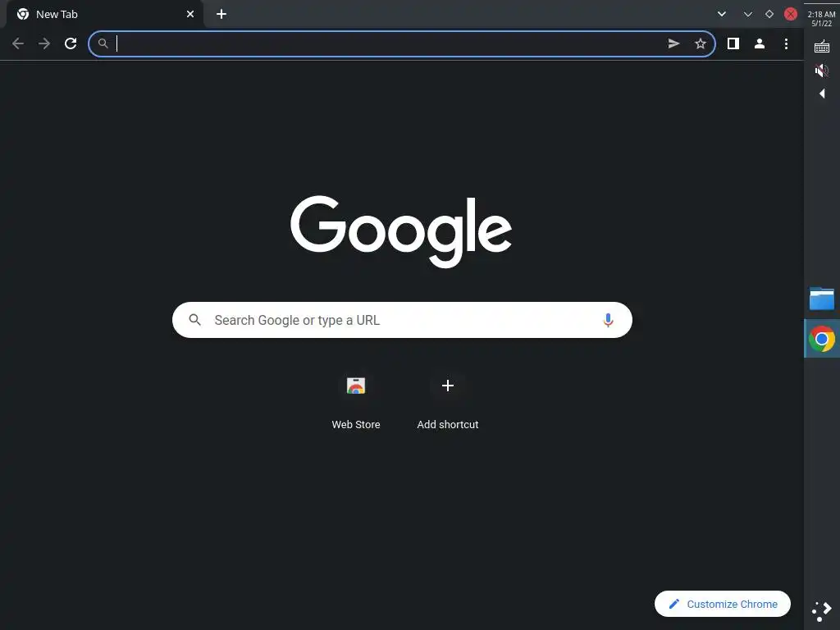Toggle the muted speaker volume icon
This screenshot has height=630, width=840.
click(822, 71)
